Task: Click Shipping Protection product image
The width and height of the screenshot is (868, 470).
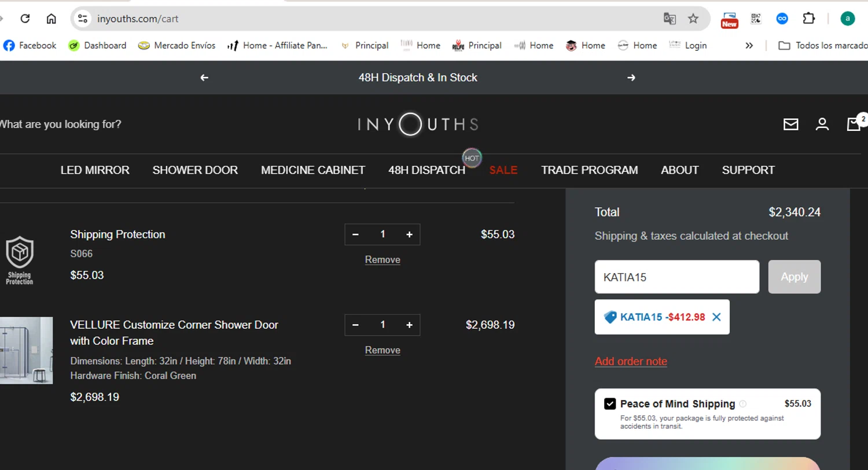Action: tap(20, 260)
